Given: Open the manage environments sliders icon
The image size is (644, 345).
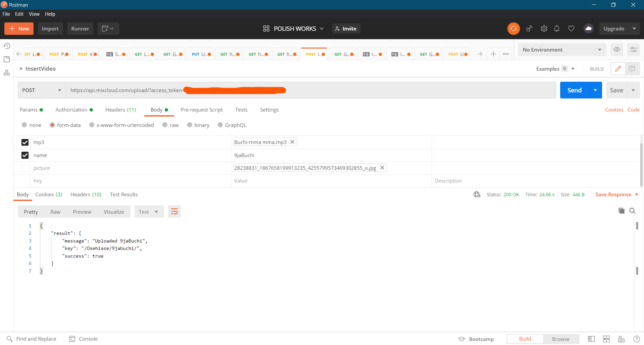Looking at the screenshot, I should pyautogui.click(x=634, y=50).
